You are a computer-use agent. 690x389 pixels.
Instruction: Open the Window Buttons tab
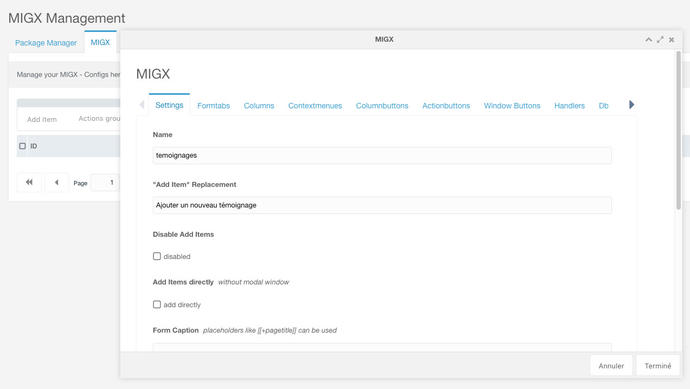pos(512,106)
